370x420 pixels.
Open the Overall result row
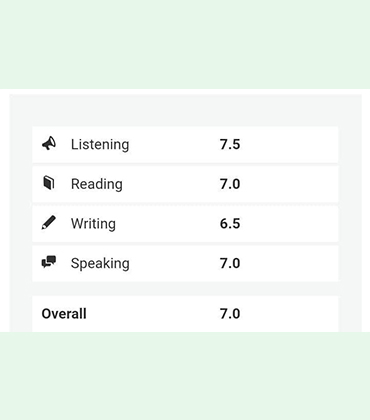(185, 314)
